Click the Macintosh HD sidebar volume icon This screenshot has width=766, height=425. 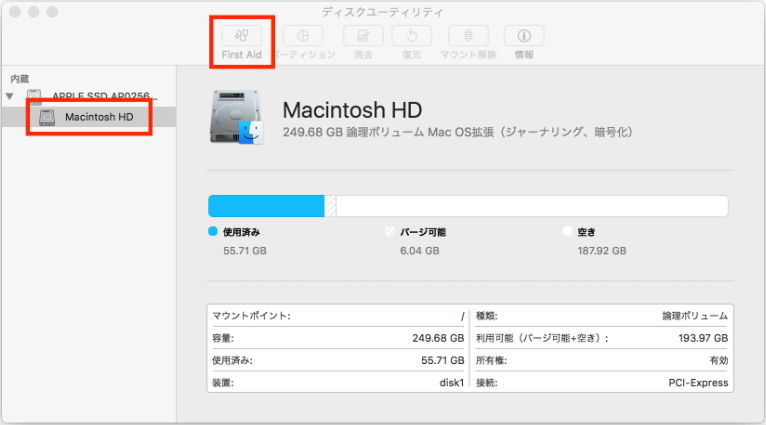[47, 117]
